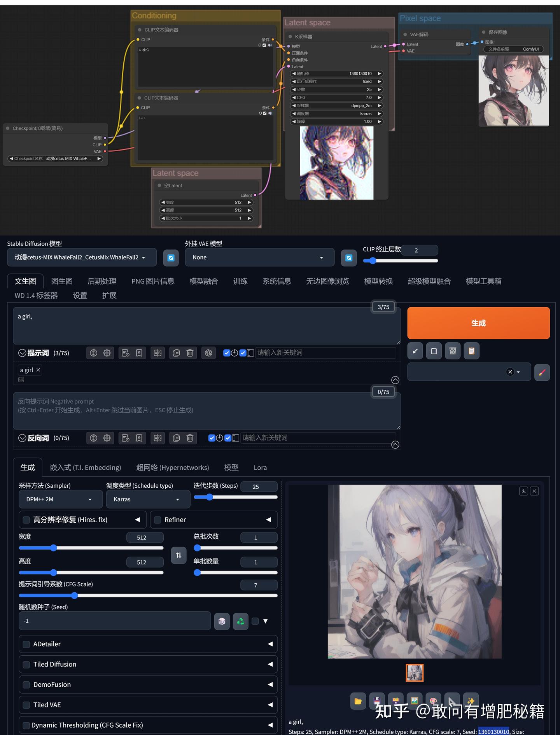This screenshot has height=735, width=560.
Task: Enable the Refiner checkbox
Action: 157,520
